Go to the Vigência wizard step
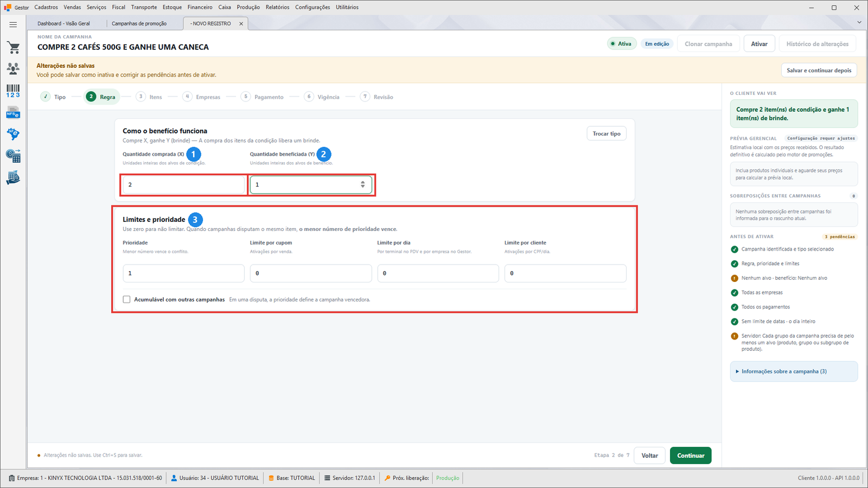Screen dimensions: 868x488 pos(322,97)
